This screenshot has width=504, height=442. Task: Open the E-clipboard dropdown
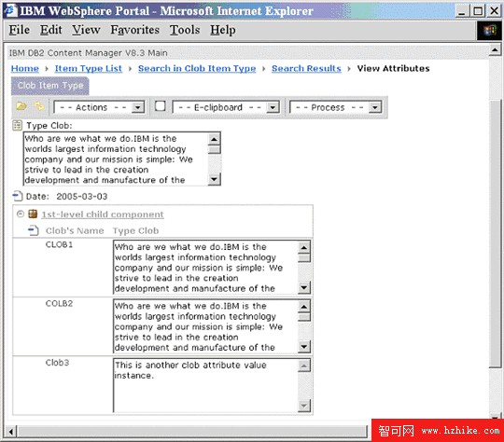click(226, 107)
